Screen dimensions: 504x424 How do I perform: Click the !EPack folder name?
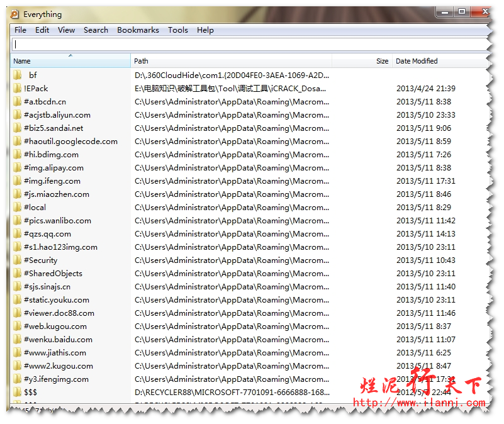(36, 89)
